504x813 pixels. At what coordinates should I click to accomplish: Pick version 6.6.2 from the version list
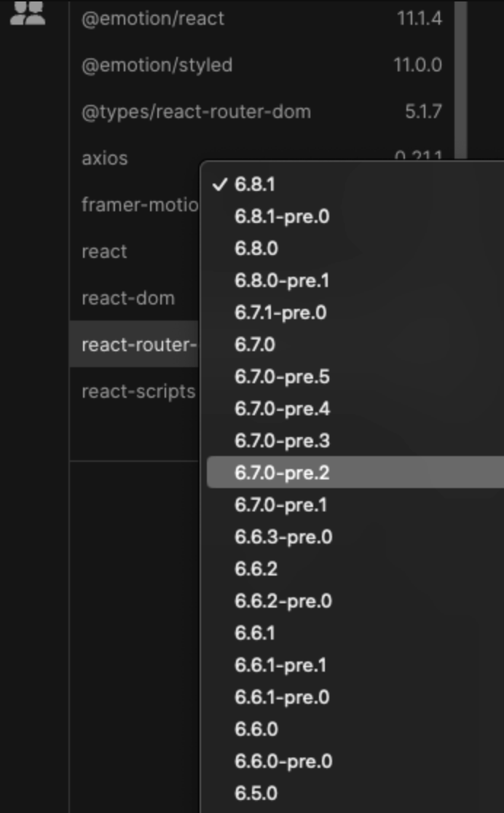[255, 569]
